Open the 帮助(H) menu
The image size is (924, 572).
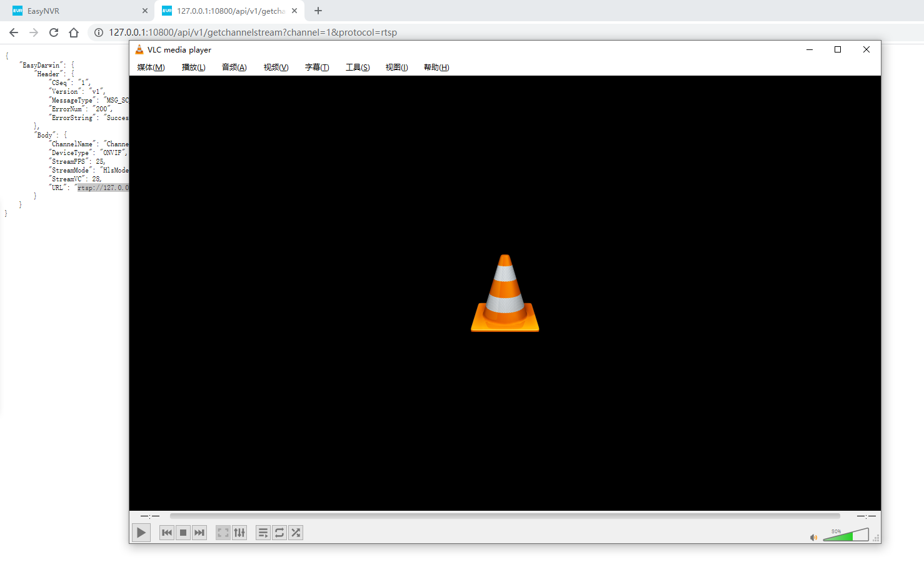pyautogui.click(x=436, y=68)
